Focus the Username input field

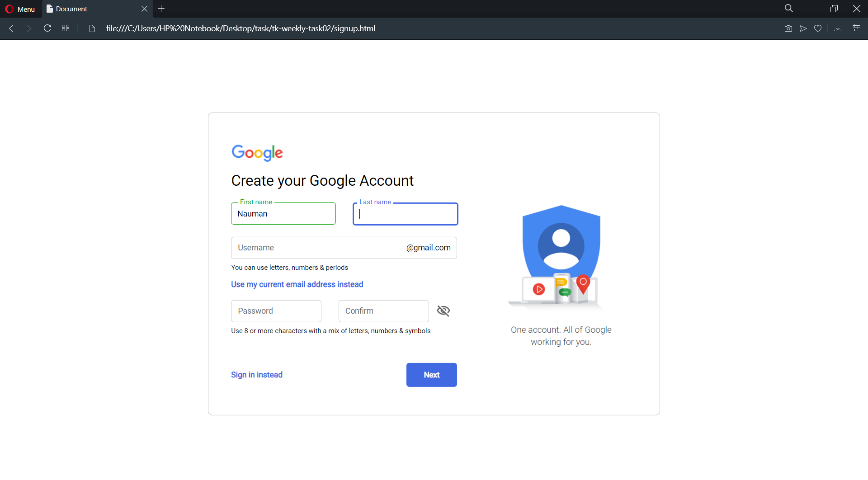[316, 248]
